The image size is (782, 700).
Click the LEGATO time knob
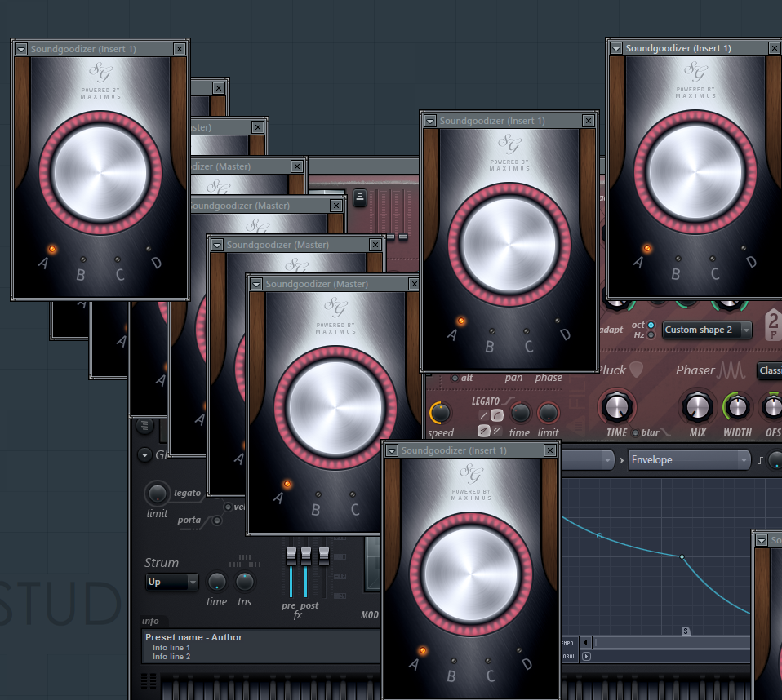click(520, 413)
